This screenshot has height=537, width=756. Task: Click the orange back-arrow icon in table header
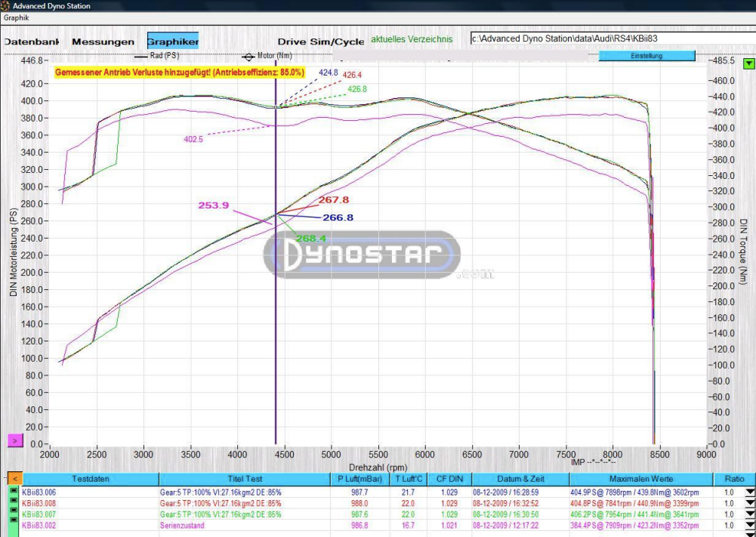tap(14, 479)
